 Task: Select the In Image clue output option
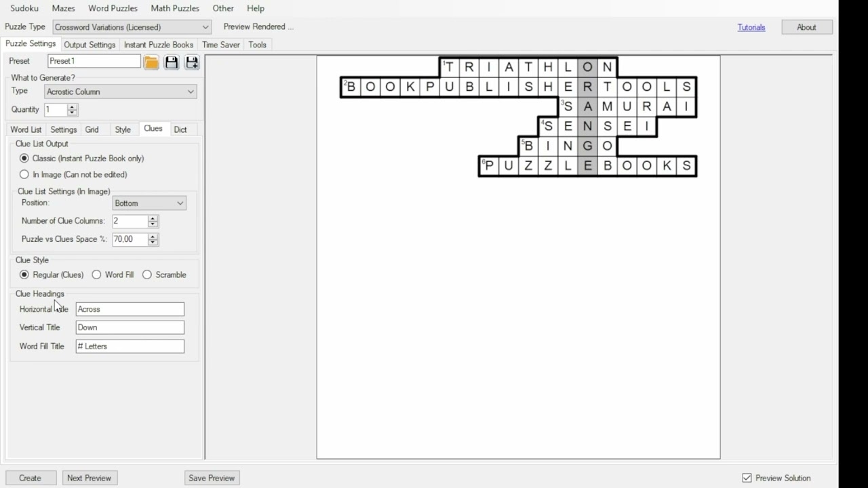(24, 174)
